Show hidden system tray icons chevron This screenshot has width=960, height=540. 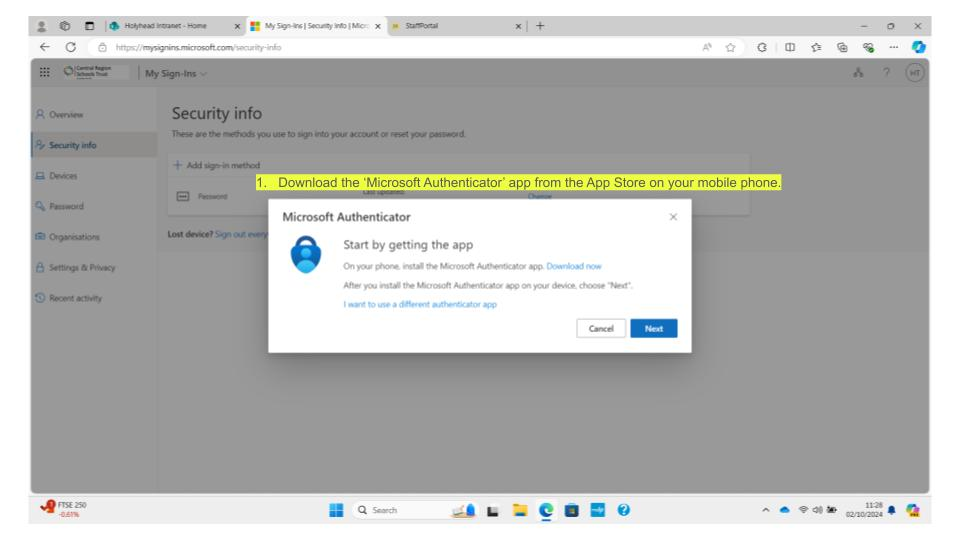[x=765, y=510]
